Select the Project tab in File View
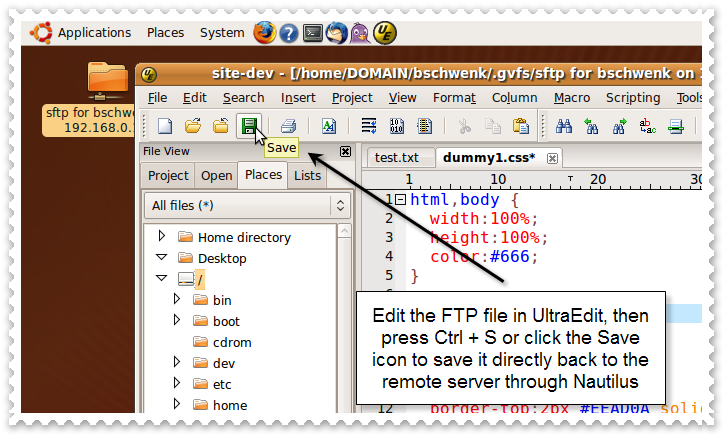 (x=168, y=176)
